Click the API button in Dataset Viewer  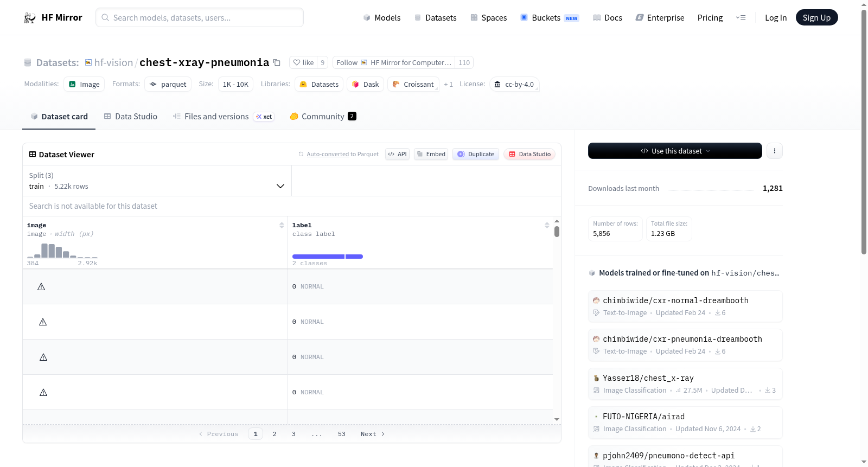[397, 154]
